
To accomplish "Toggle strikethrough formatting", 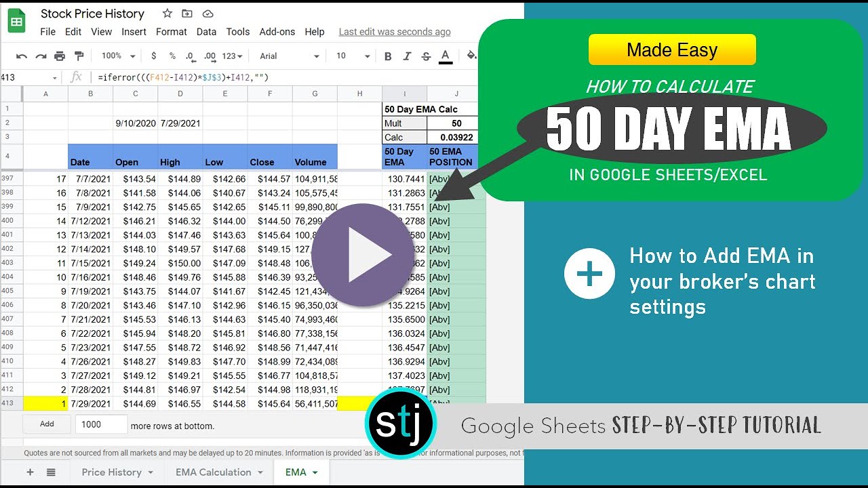I will [x=426, y=56].
